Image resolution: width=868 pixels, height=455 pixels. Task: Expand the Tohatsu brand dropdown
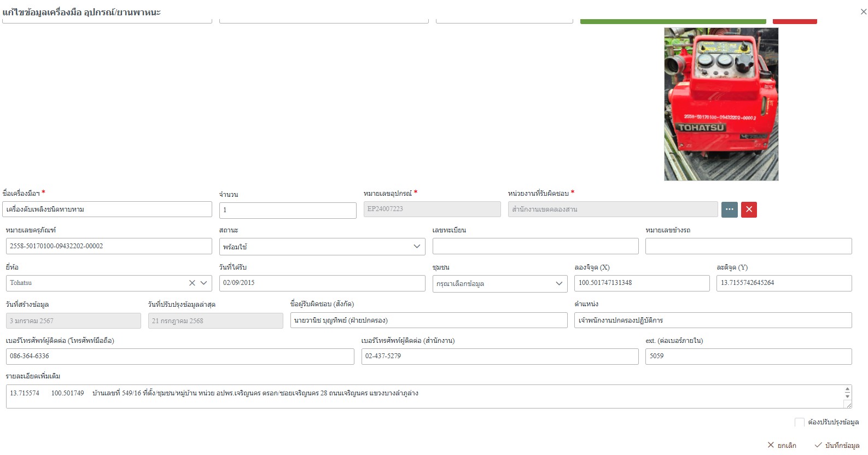click(x=203, y=283)
